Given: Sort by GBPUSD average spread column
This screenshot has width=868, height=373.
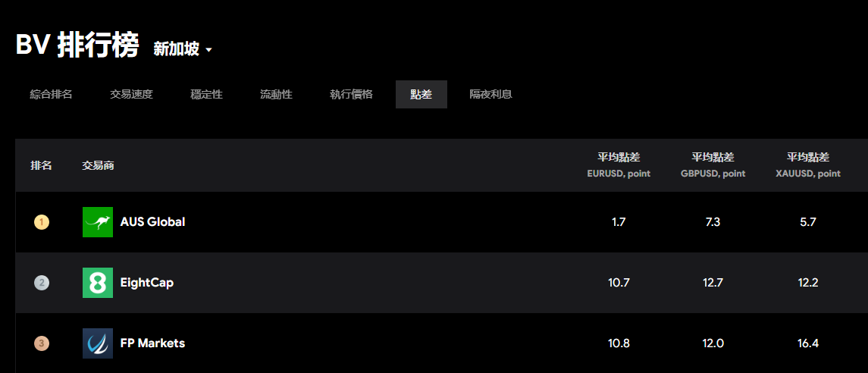Looking at the screenshot, I should [x=713, y=165].
